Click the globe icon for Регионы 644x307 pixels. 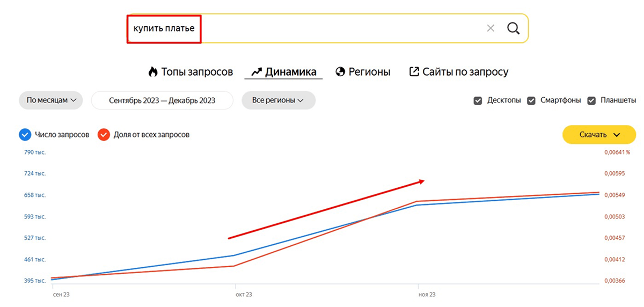coord(340,72)
